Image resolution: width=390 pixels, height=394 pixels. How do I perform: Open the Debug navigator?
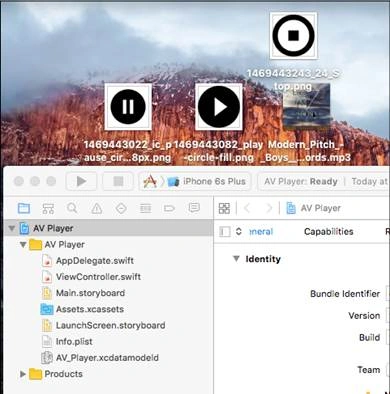pyautogui.click(x=145, y=209)
